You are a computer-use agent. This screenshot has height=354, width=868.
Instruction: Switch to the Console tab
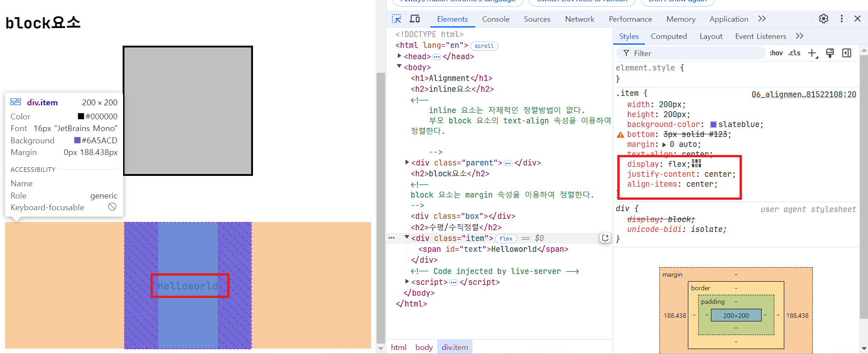pyautogui.click(x=496, y=19)
